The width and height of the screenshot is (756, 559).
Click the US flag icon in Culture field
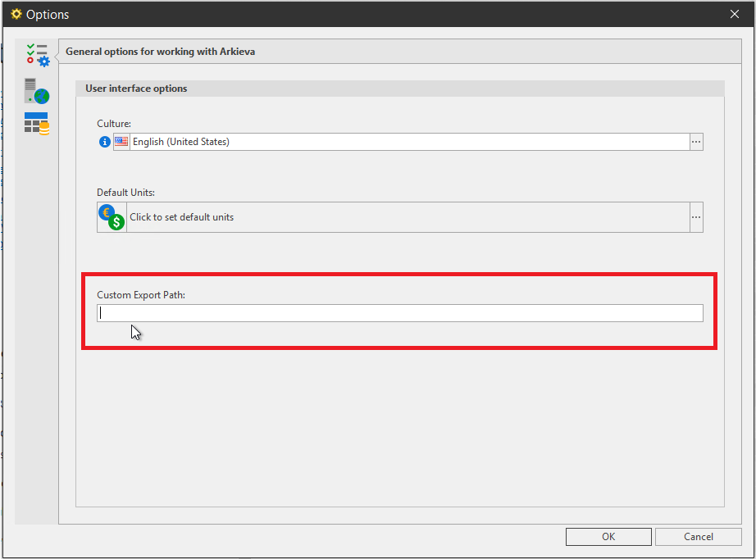pyautogui.click(x=121, y=142)
